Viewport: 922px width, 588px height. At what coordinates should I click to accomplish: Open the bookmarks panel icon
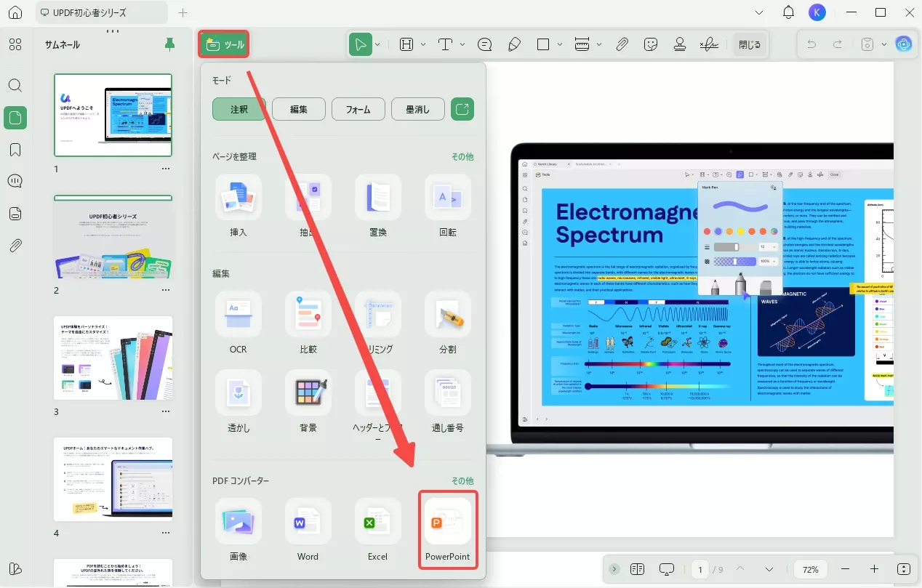pos(15,150)
